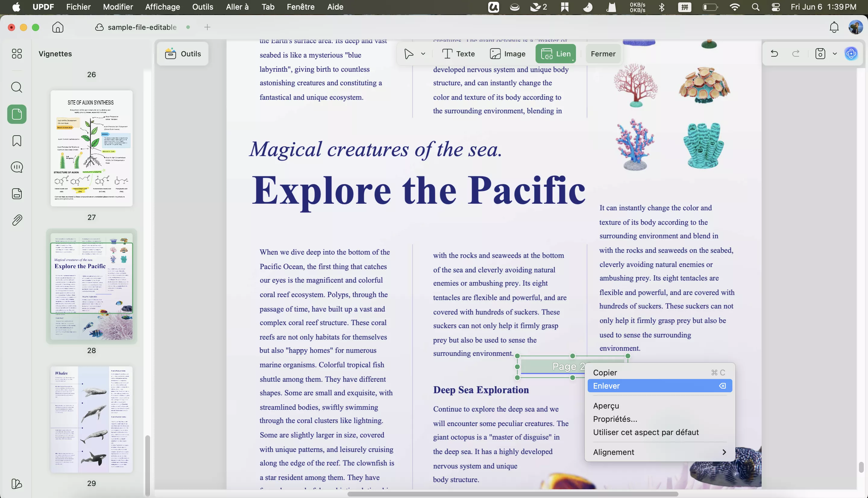Screen dimensions: 868x498
Task: Click the battery status icon
Action: click(710, 7)
